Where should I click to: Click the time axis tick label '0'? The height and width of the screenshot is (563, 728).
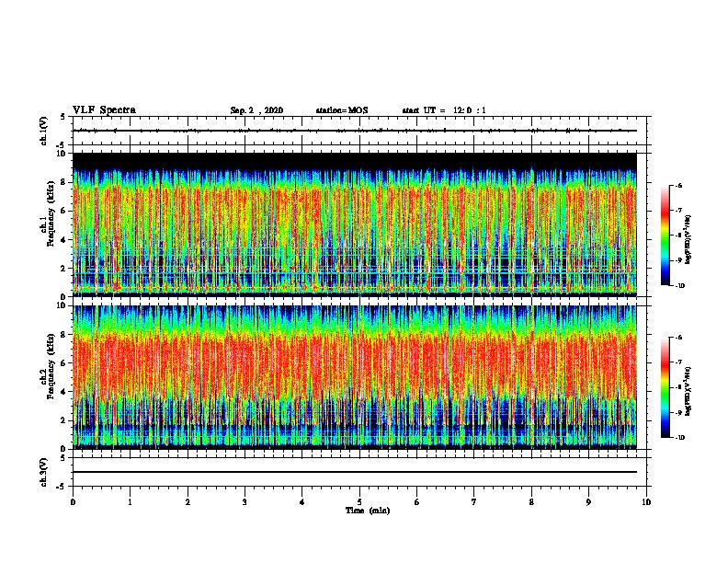pos(73,502)
